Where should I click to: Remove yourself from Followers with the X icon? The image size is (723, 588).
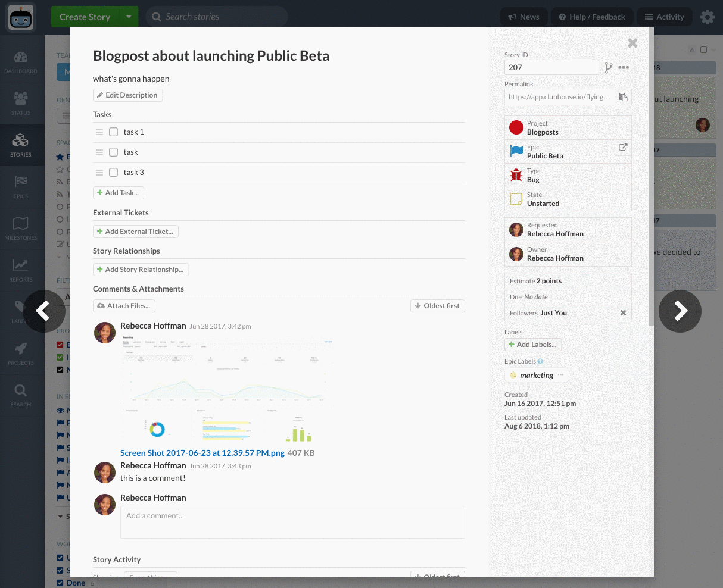(623, 313)
